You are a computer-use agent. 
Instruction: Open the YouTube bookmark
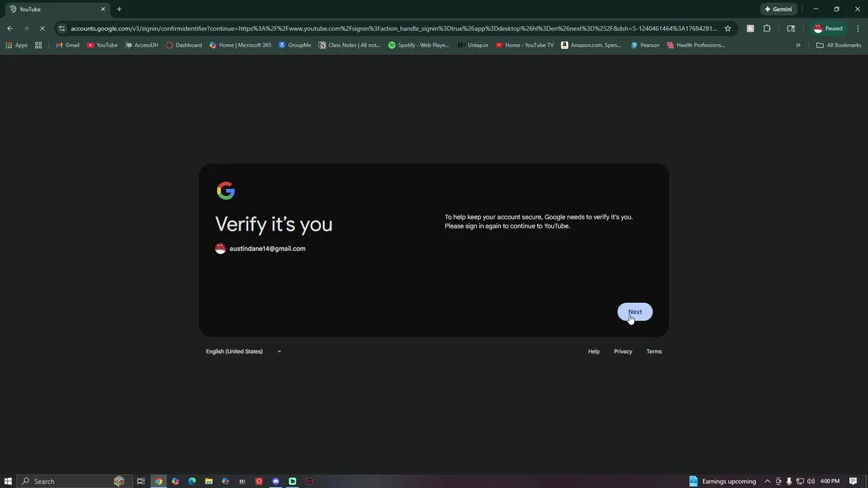(x=102, y=45)
